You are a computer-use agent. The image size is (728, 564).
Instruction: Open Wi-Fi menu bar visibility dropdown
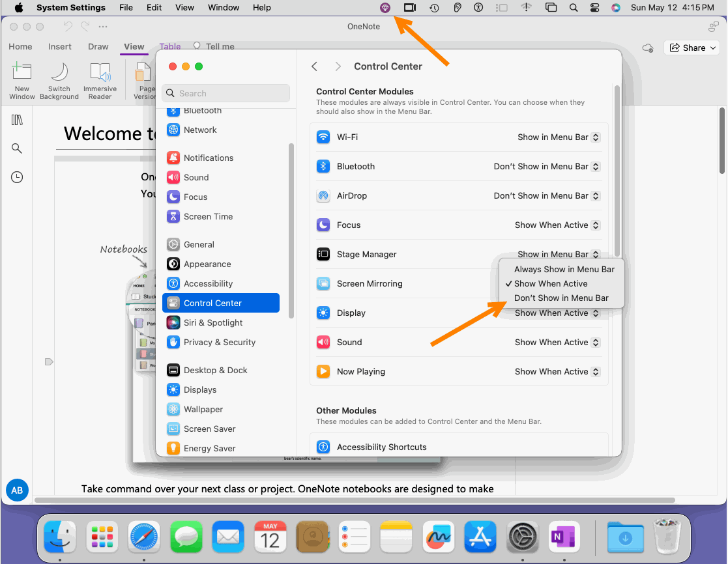point(559,137)
